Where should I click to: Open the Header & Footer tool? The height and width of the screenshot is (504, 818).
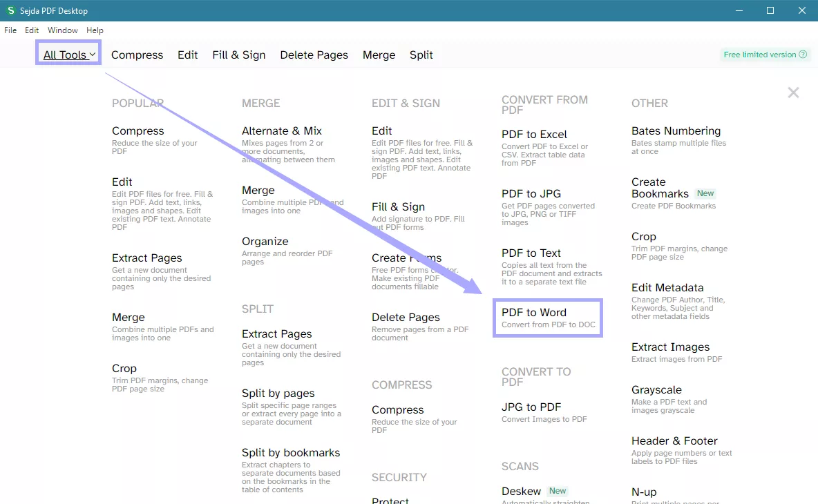pos(674,441)
